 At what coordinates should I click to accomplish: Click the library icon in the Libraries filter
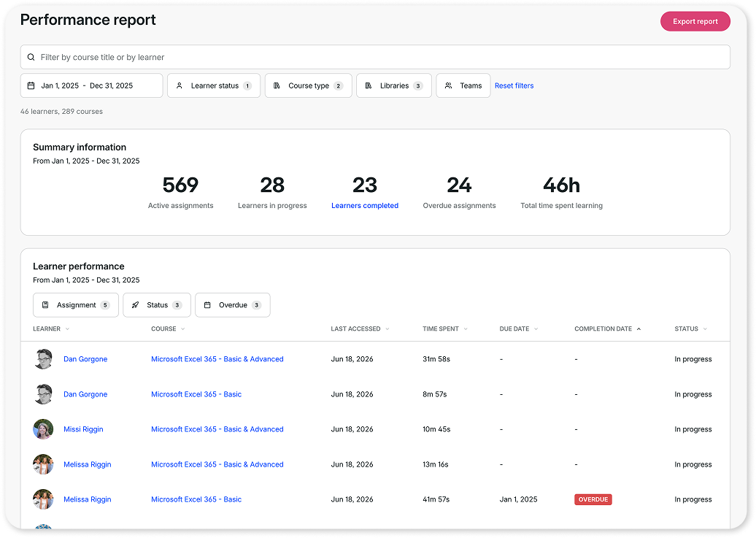click(369, 85)
